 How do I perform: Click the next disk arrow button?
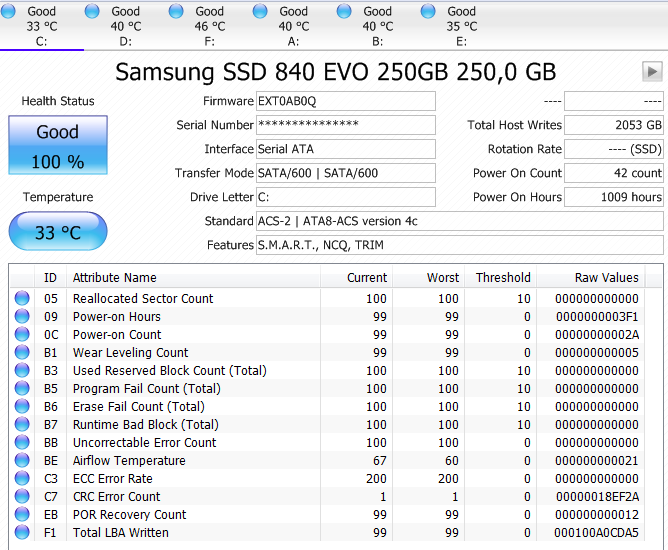point(652,71)
